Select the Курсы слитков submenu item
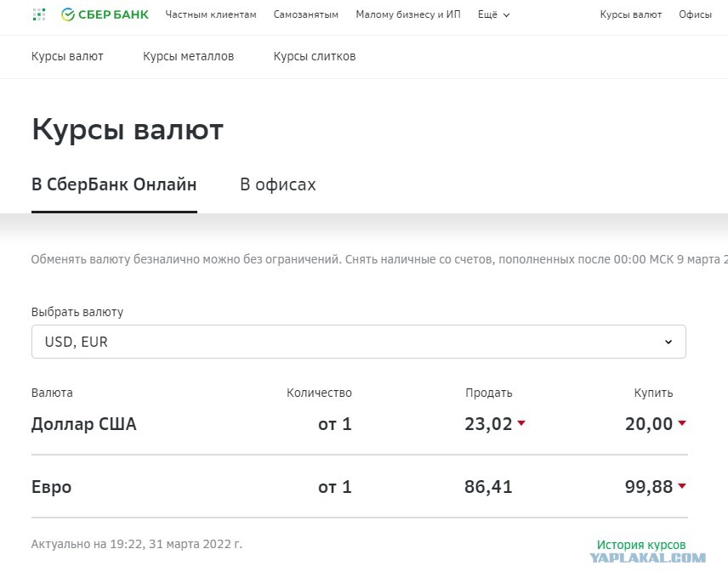Image resolution: width=728 pixels, height=583 pixels. [x=315, y=57]
